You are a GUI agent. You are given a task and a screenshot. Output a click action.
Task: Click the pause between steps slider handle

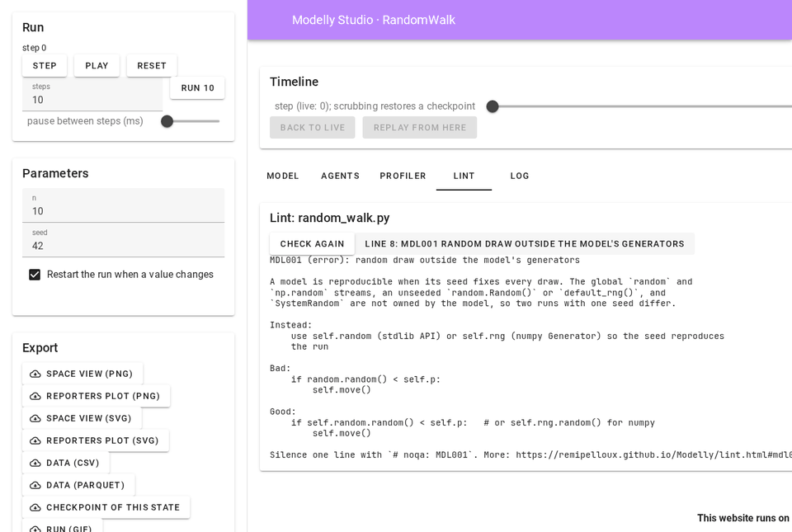pos(167,121)
